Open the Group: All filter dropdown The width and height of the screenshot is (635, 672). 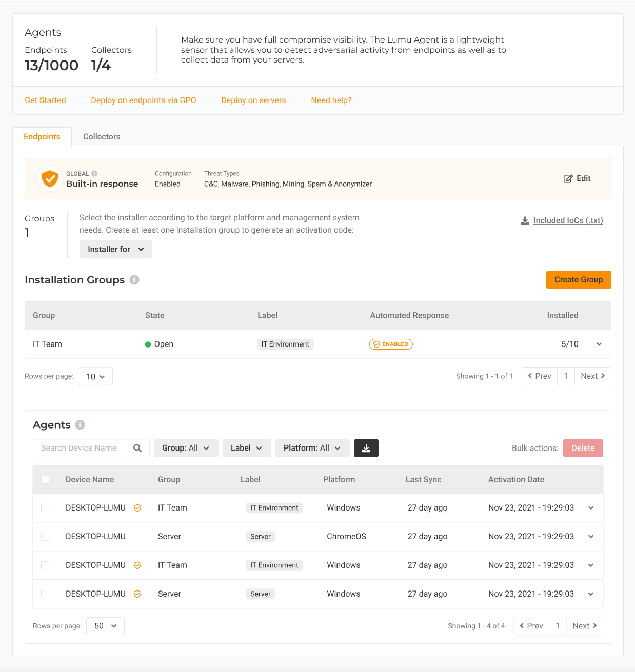[186, 448]
